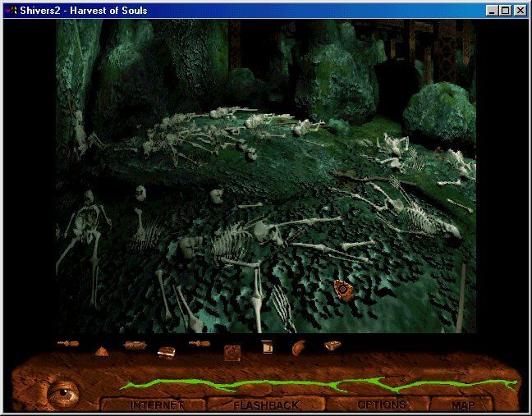Open the INTERNET panel

click(x=155, y=405)
